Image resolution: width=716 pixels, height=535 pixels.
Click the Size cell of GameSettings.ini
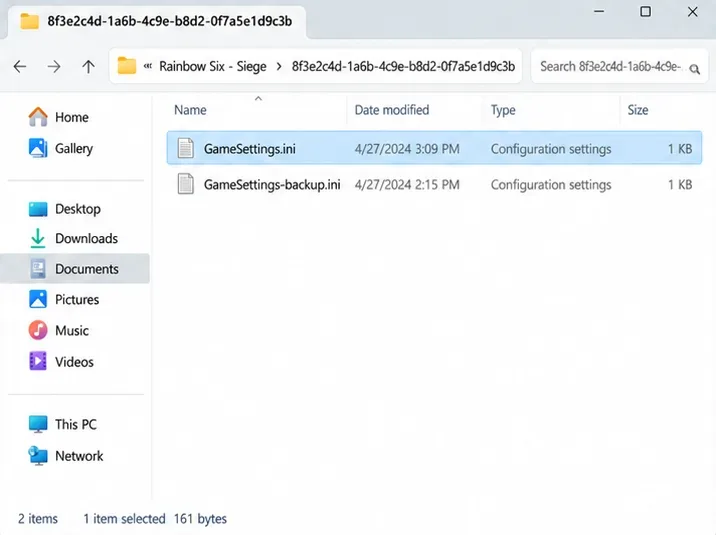tap(680, 149)
